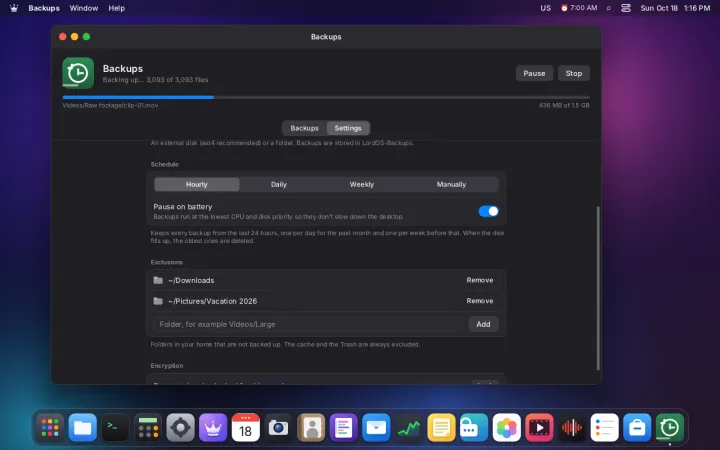Open the purple text editor in dock

point(343,428)
